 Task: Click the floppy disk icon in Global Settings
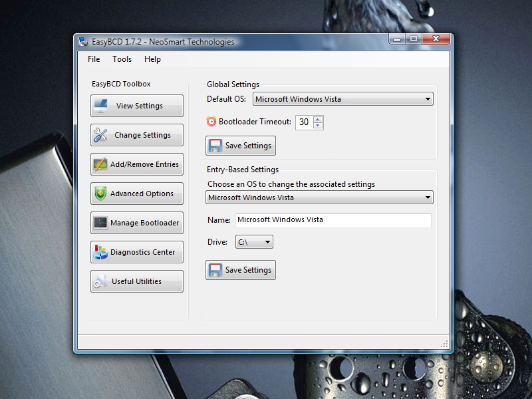tap(215, 146)
